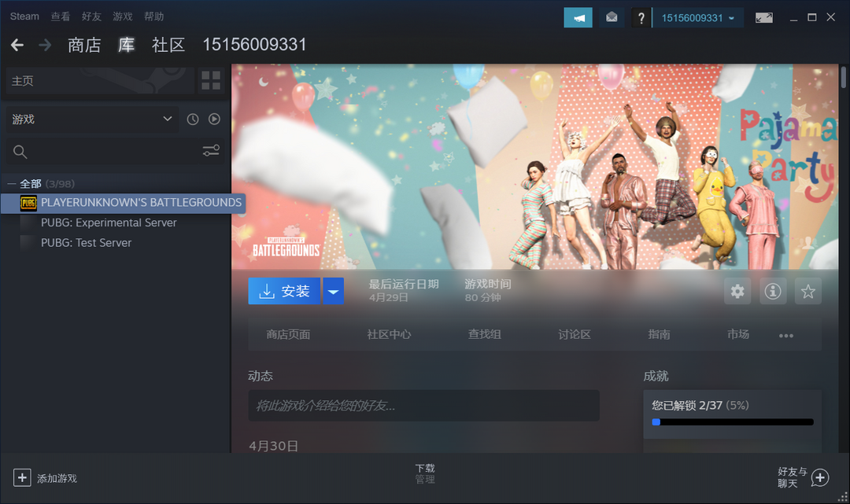Open the 查看 menu
The width and height of the screenshot is (850, 504).
[60, 17]
